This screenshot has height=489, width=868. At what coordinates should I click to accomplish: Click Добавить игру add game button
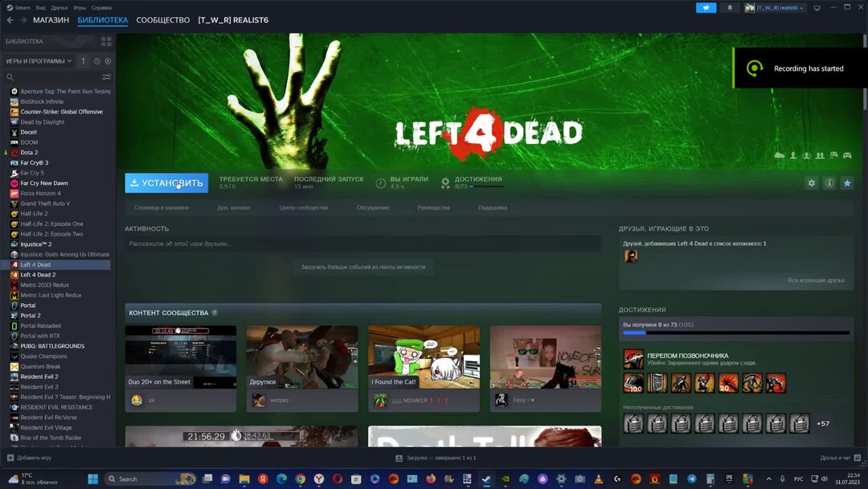tap(29, 458)
